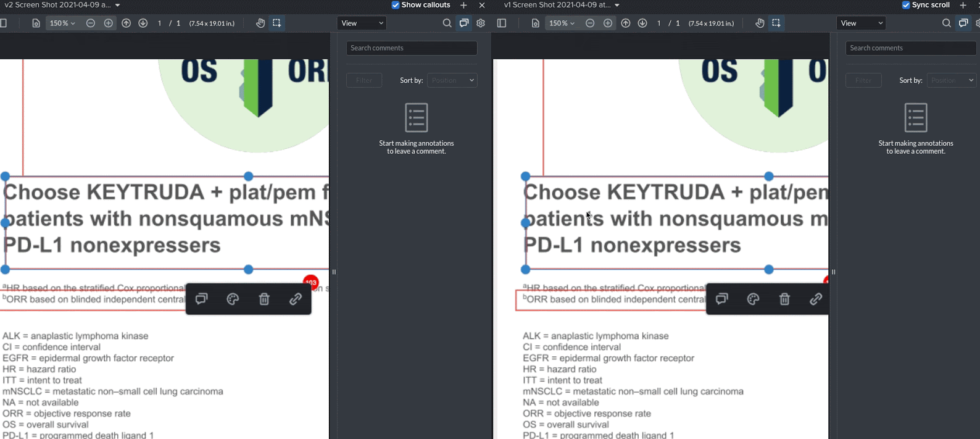Click 'ITT = intent to treat' in right document

click(562, 380)
